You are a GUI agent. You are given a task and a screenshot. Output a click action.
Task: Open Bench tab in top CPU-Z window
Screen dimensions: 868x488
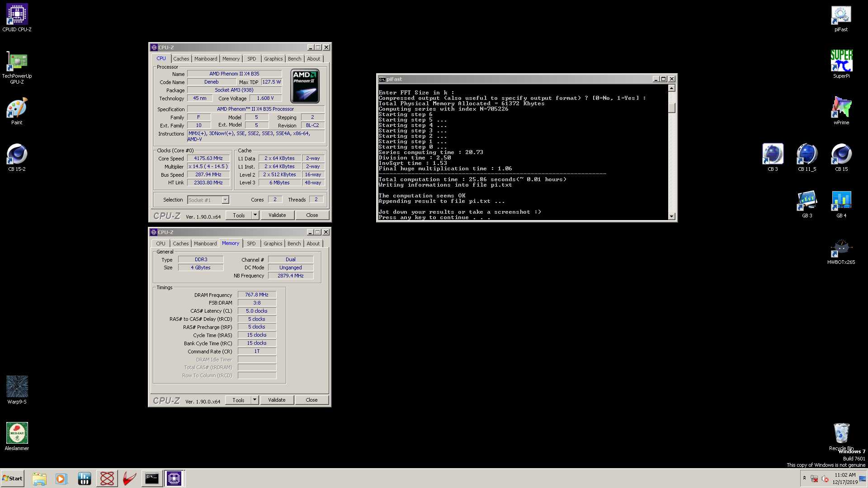pos(294,59)
